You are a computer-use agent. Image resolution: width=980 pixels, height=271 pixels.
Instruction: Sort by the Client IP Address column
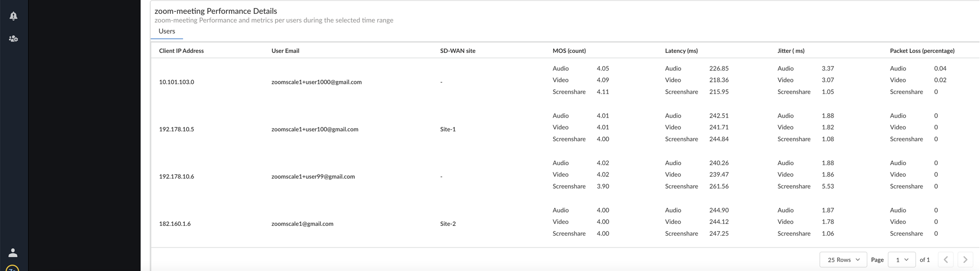[x=181, y=51]
